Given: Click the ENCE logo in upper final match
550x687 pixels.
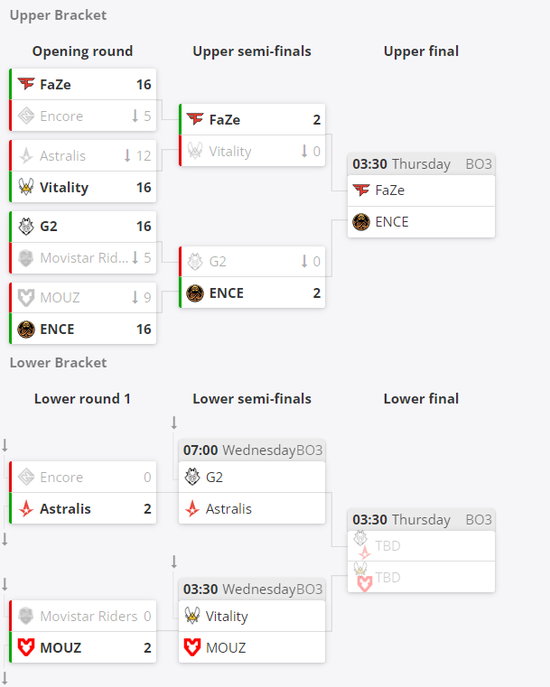Looking at the screenshot, I should [361, 222].
